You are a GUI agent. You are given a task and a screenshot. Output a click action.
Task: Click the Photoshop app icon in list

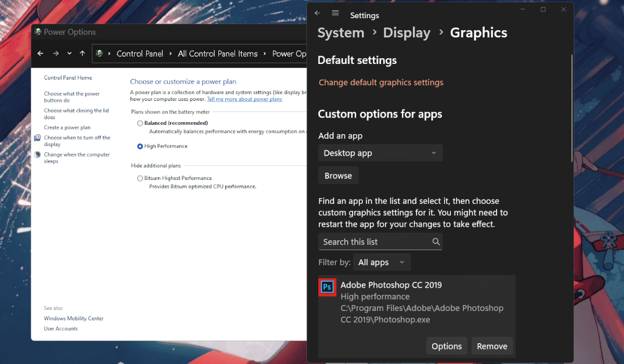[327, 287]
